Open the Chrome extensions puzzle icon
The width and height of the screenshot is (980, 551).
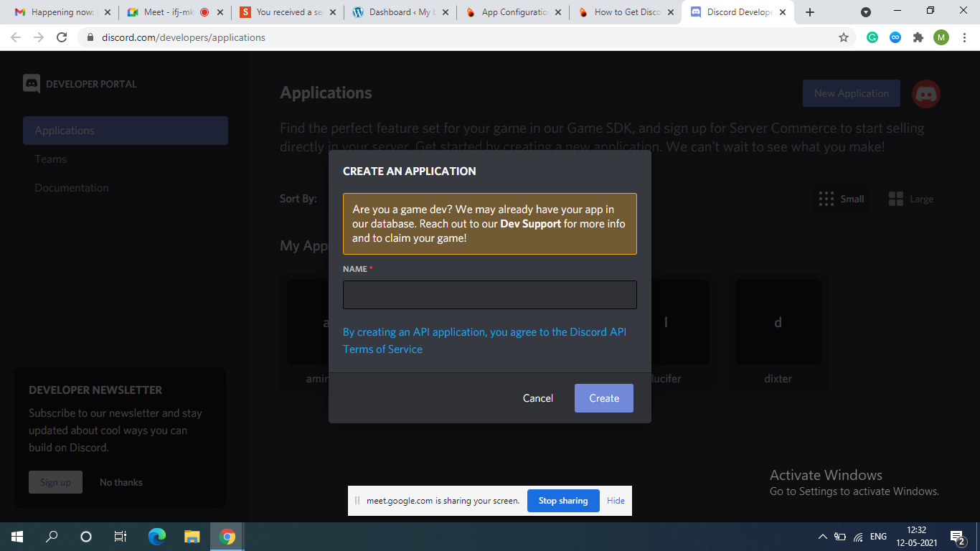tap(918, 37)
